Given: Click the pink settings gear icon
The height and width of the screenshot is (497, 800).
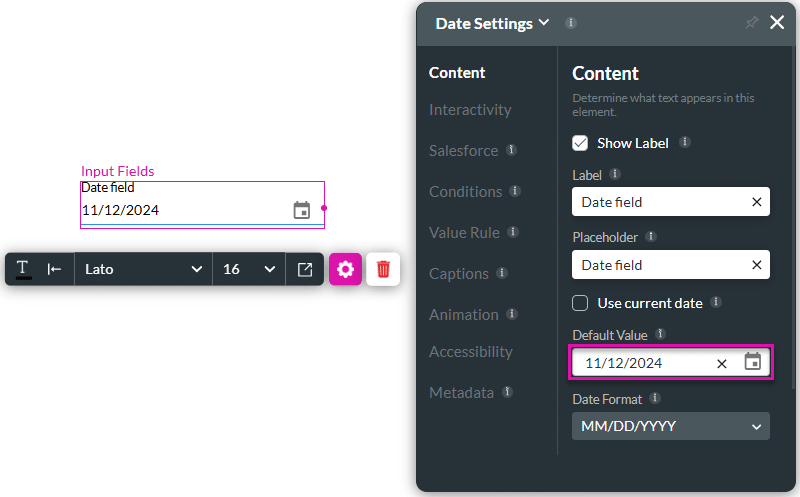Looking at the screenshot, I should point(345,269).
